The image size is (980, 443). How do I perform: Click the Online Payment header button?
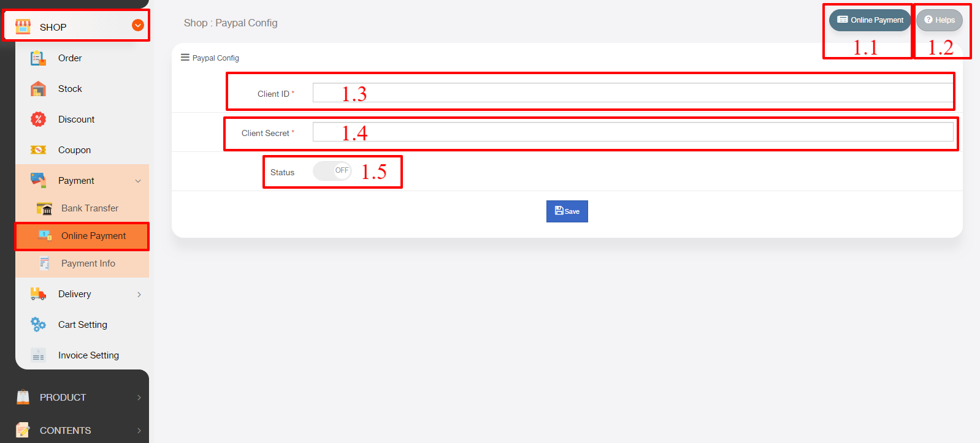pos(870,20)
